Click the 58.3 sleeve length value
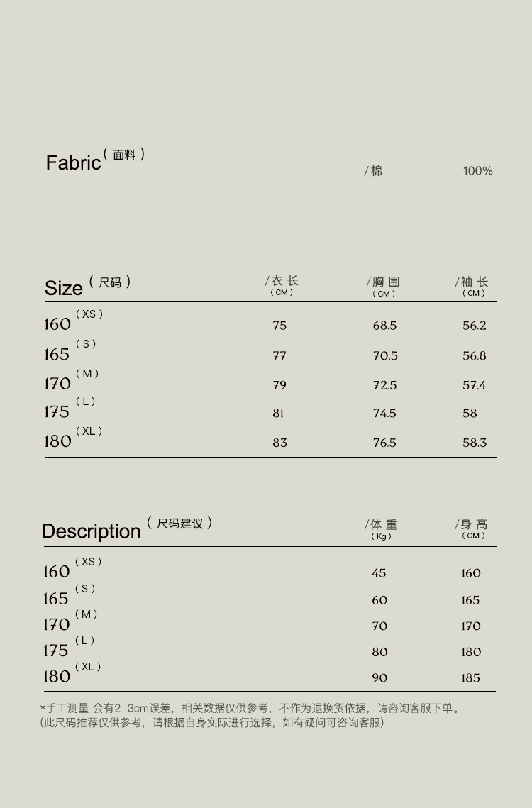Image resolution: width=532 pixels, height=808 pixels. point(475,443)
